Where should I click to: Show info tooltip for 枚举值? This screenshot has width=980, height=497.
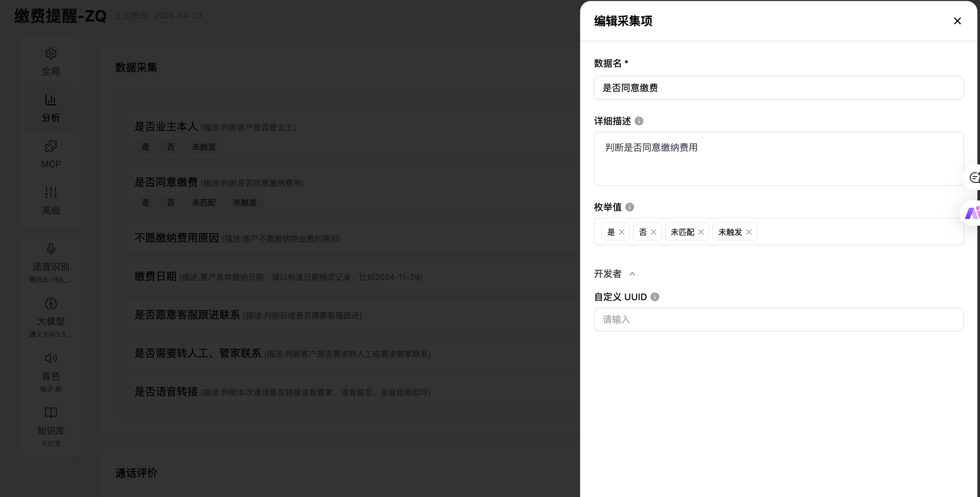click(630, 207)
